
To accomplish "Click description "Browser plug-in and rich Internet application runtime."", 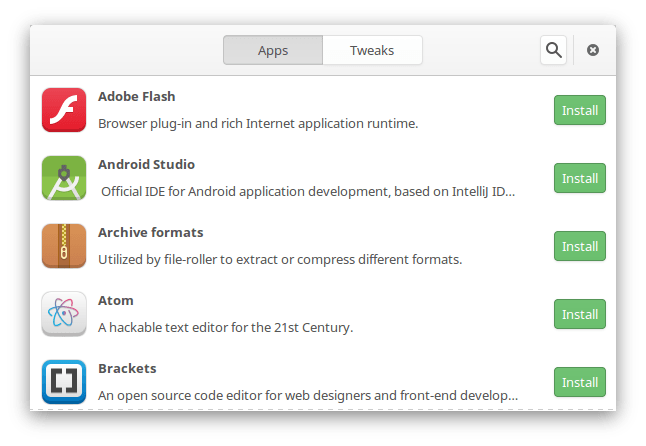I will 258,124.
